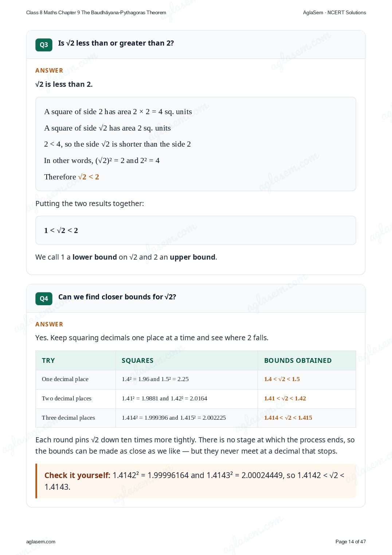The height and width of the screenshot is (555, 392).
Task: Select the 'One decimal place' table row
Action: coord(196,379)
